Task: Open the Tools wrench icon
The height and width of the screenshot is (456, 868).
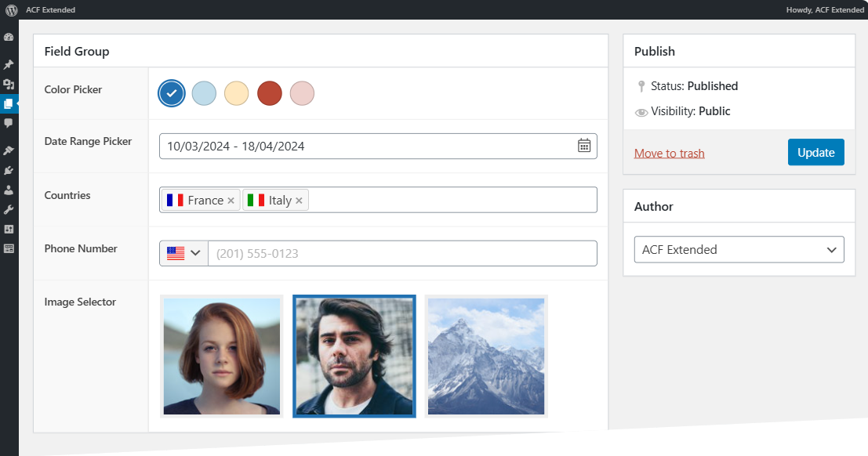Action: tap(9, 210)
